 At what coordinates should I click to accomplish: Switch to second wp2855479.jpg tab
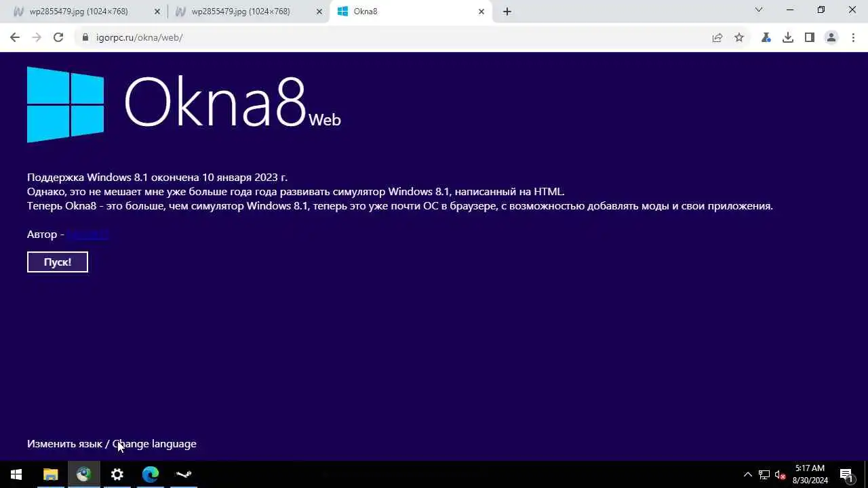tap(241, 12)
